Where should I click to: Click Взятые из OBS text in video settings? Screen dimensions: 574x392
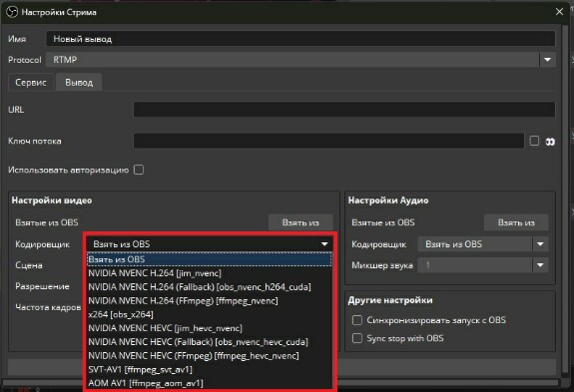47,222
